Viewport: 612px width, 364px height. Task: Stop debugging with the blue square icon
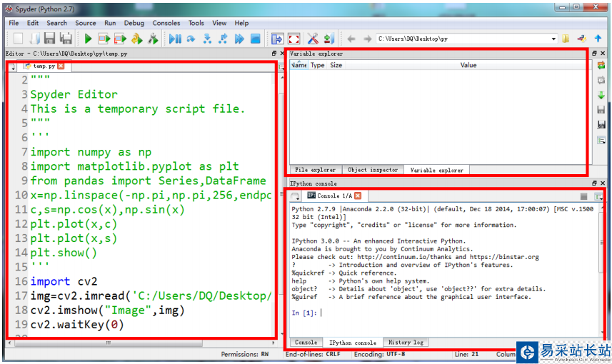pyautogui.click(x=255, y=39)
